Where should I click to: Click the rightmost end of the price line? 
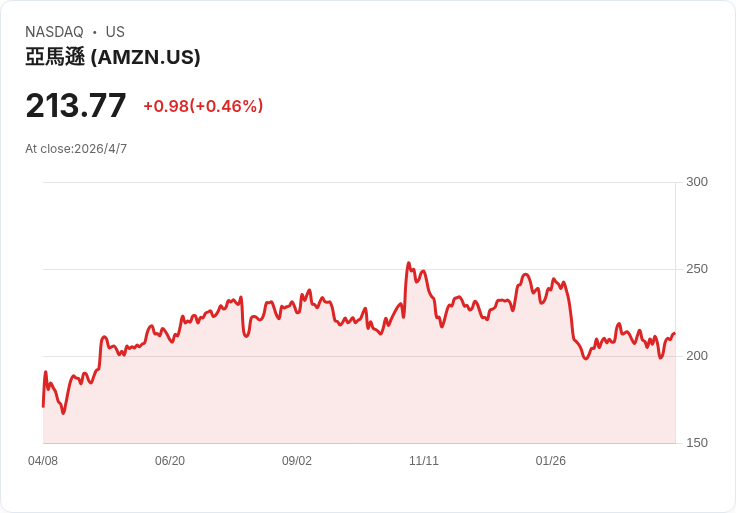[x=675, y=333]
